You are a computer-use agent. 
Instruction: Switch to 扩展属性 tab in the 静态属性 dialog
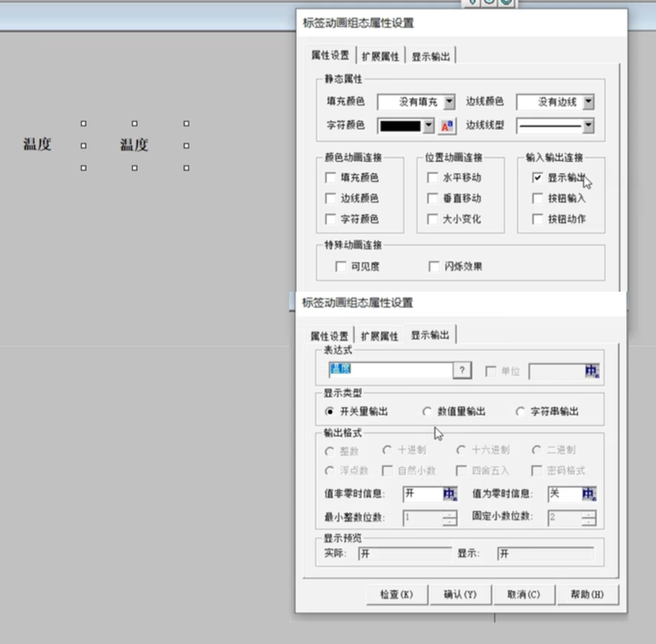[380, 56]
